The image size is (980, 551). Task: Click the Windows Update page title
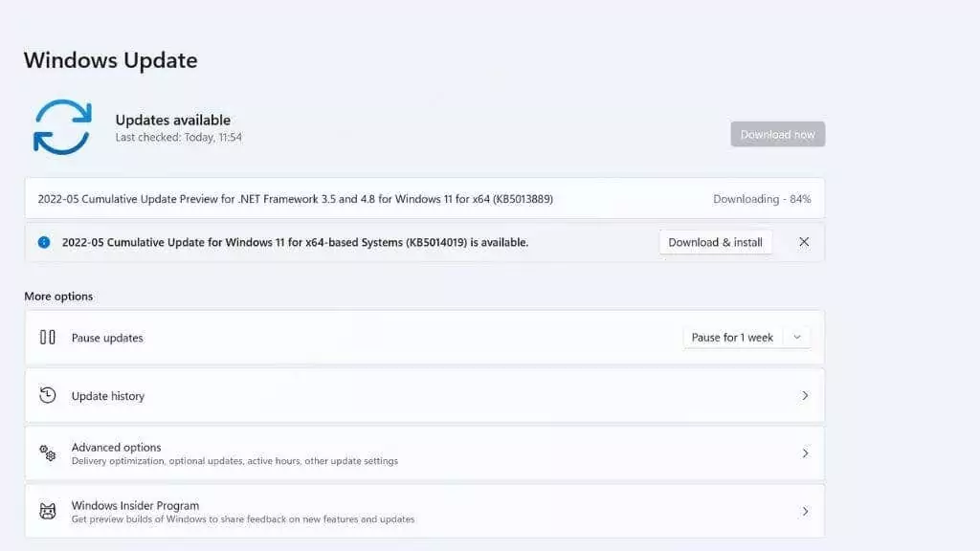click(x=111, y=60)
